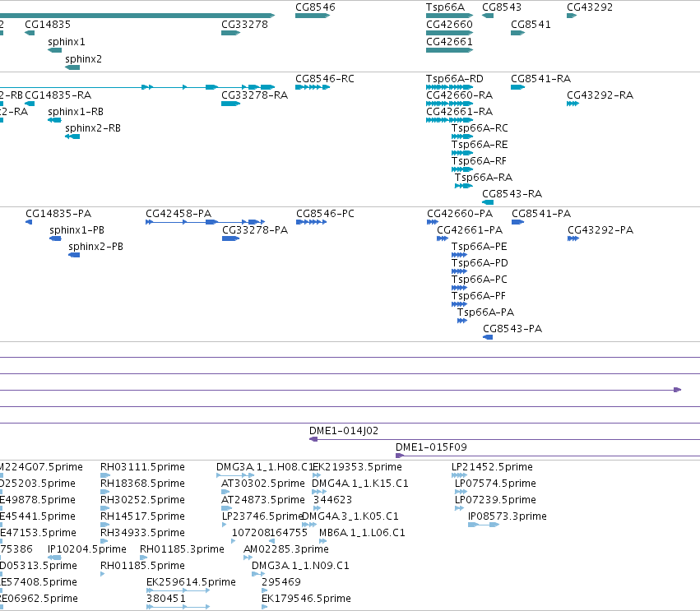The height and width of the screenshot is (611, 700).
Task: Select the DME1-014J02 clone feature
Action: pos(504,440)
